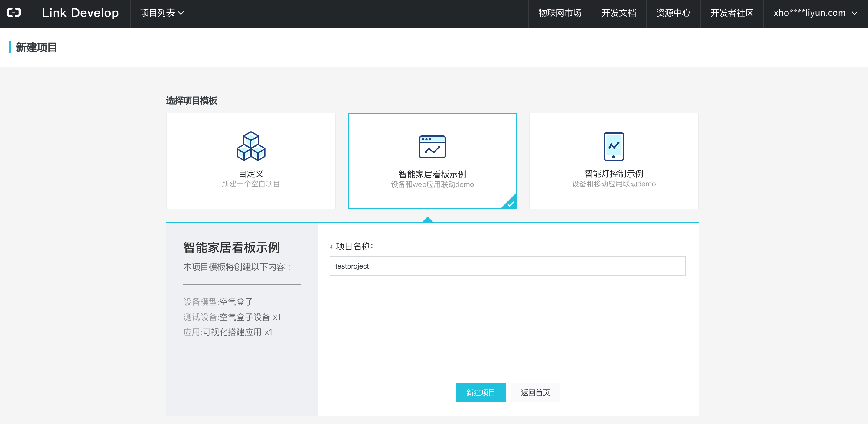The width and height of the screenshot is (868, 424).
Task: Select the 自定义 blank project template
Action: pyautogui.click(x=251, y=173)
